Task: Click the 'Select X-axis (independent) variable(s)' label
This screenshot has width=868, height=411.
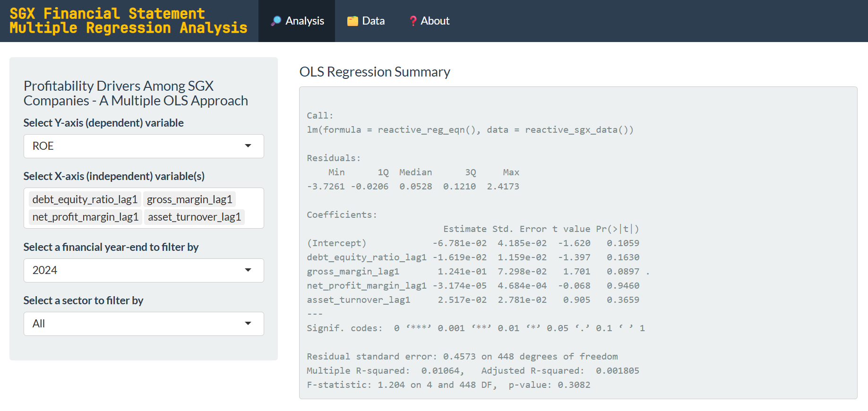Action: coord(114,176)
